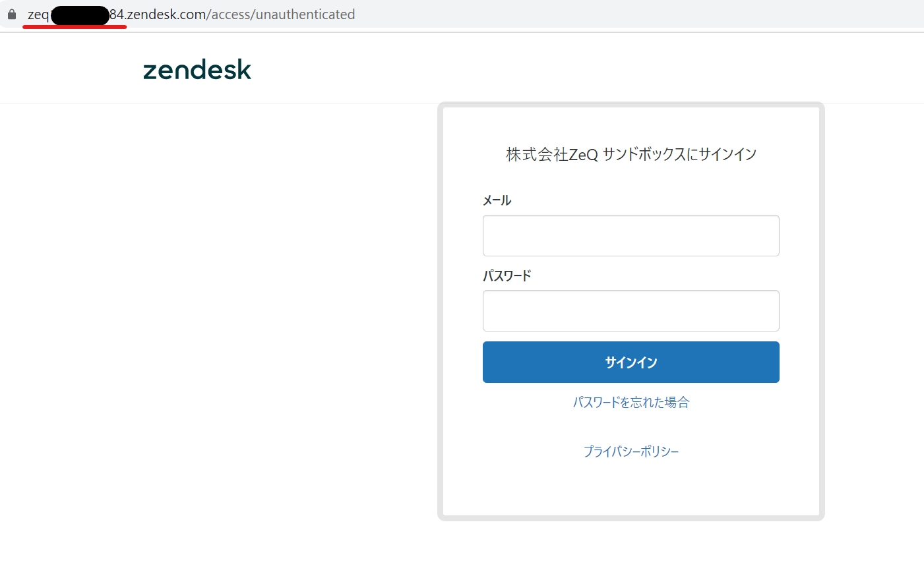The height and width of the screenshot is (574, 924).
Task: Open the プライバシーポリシー privacy policy link
Action: [x=630, y=451]
